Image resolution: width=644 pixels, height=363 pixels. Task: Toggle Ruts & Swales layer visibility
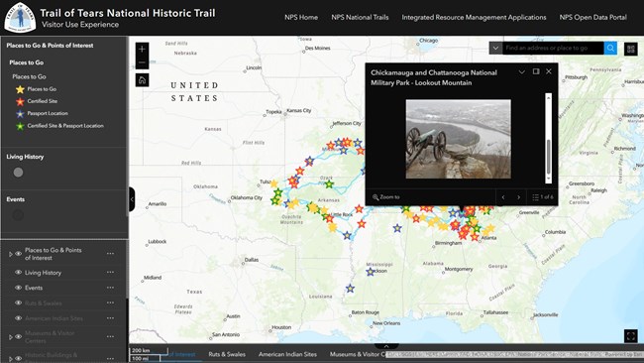18,302
